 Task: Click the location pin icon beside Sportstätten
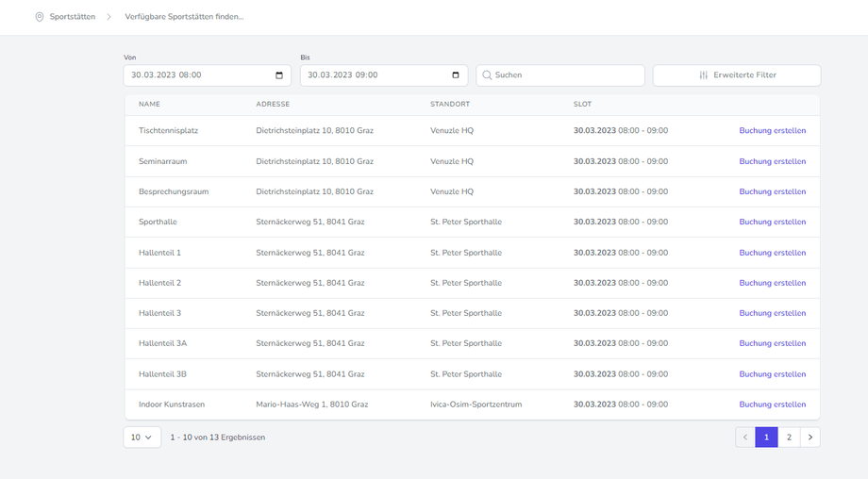[40, 17]
